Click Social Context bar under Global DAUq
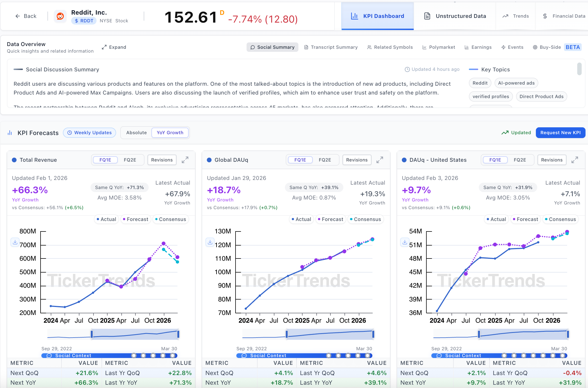 click(x=268, y=355)
